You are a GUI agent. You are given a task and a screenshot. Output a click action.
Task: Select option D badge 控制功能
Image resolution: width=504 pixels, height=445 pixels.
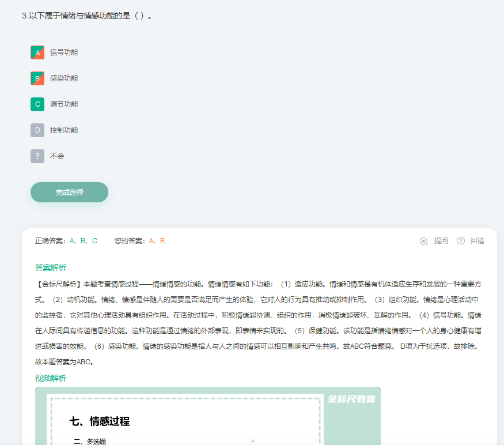pos(37,130)
